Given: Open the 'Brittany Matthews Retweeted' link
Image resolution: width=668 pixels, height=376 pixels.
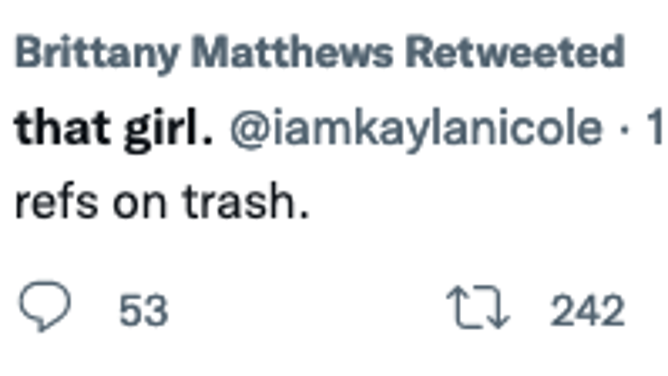Looking at the screenshot, I should [320, 54].
